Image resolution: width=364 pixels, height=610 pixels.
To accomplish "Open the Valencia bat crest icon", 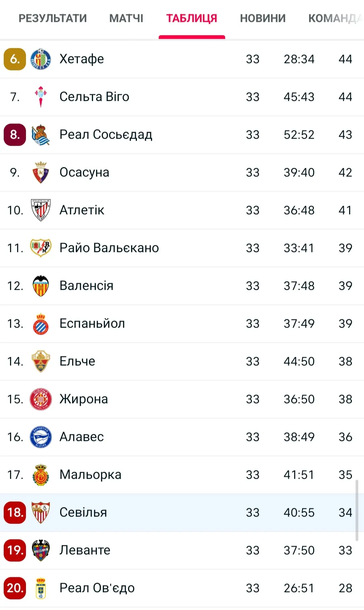I will point(41,286).
